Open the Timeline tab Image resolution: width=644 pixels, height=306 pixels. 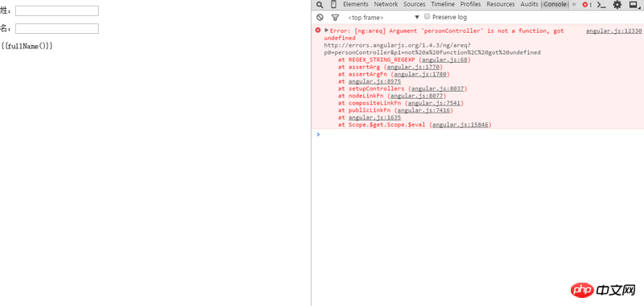click(x=443, y=4)
